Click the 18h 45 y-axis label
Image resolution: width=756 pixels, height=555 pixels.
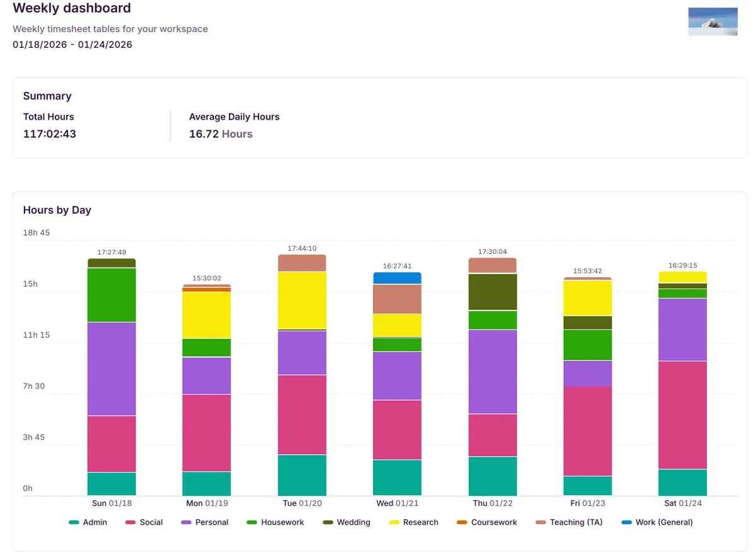36,232
